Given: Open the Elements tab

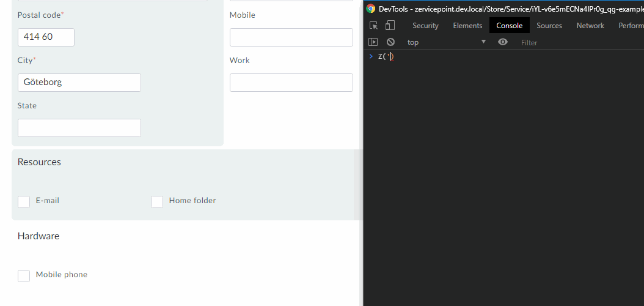Looking at the screenshot, I should point(467,26).
